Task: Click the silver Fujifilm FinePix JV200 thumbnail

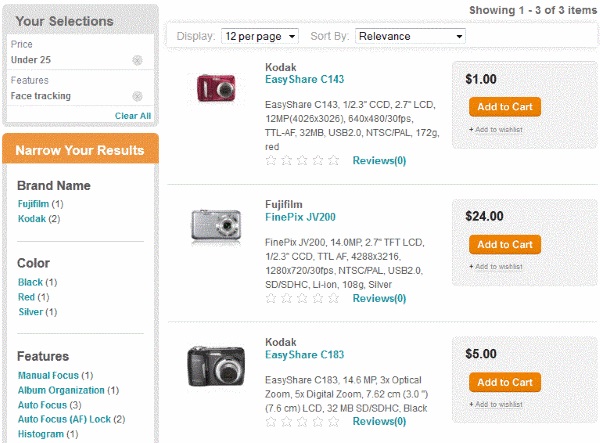Action: click(216, 226)
